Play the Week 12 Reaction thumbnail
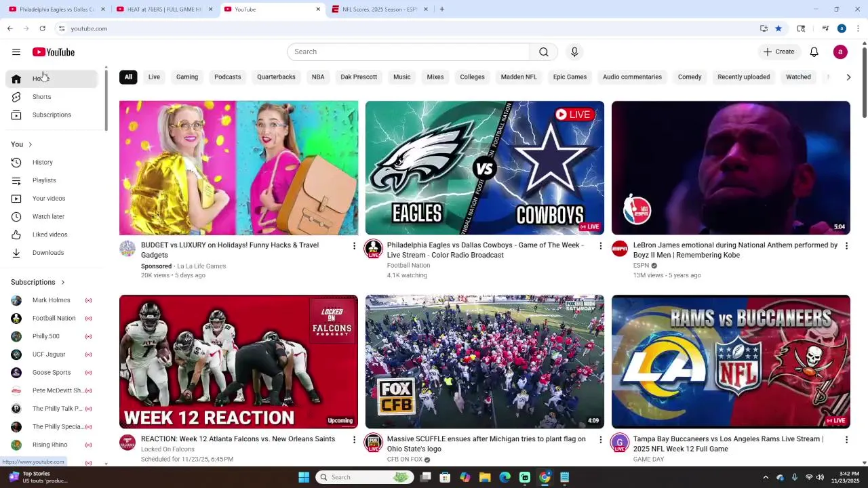Screen dimensions: 868x488 (x=239, y=362)
